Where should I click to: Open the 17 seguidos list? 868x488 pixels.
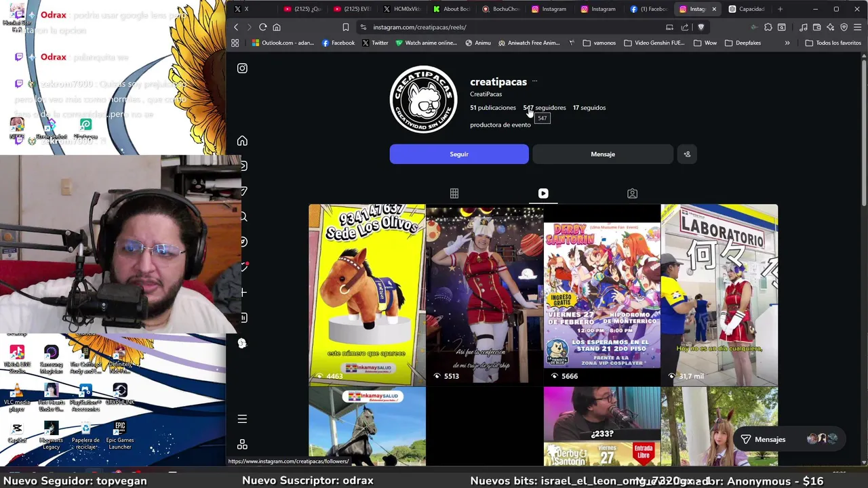pos(589,108)
